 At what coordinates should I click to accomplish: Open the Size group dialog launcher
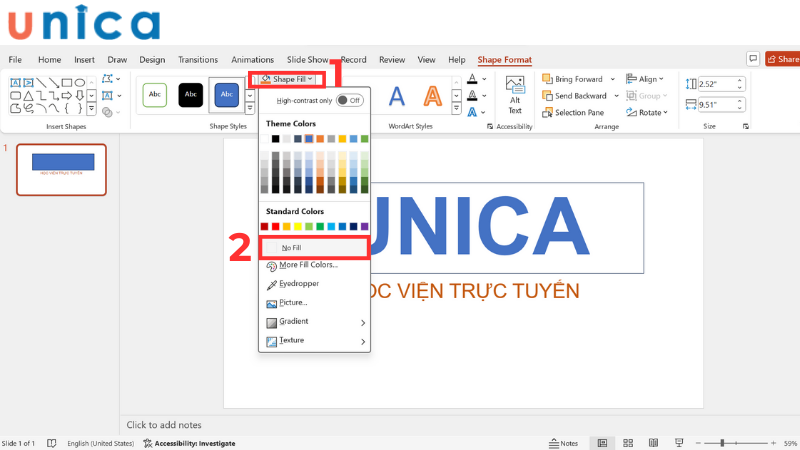745,126
